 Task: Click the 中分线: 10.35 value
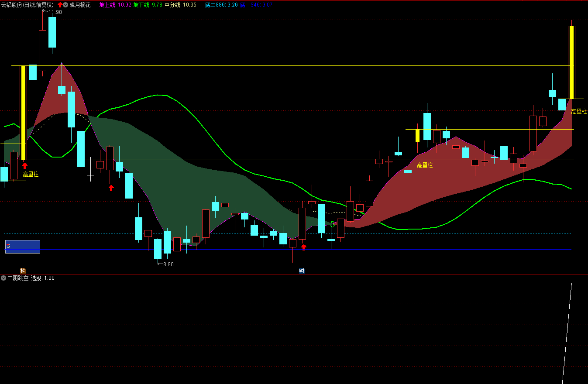180,5
